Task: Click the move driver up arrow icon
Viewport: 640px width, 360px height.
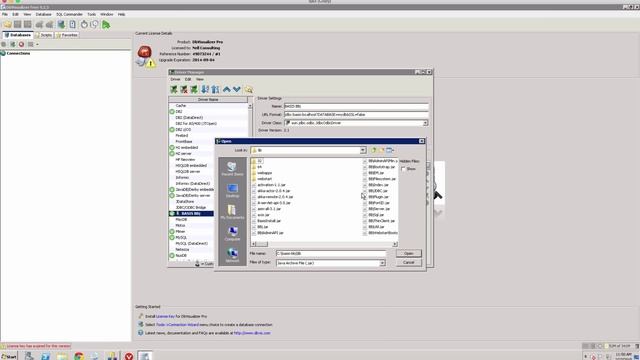Action: pos(227,89)
